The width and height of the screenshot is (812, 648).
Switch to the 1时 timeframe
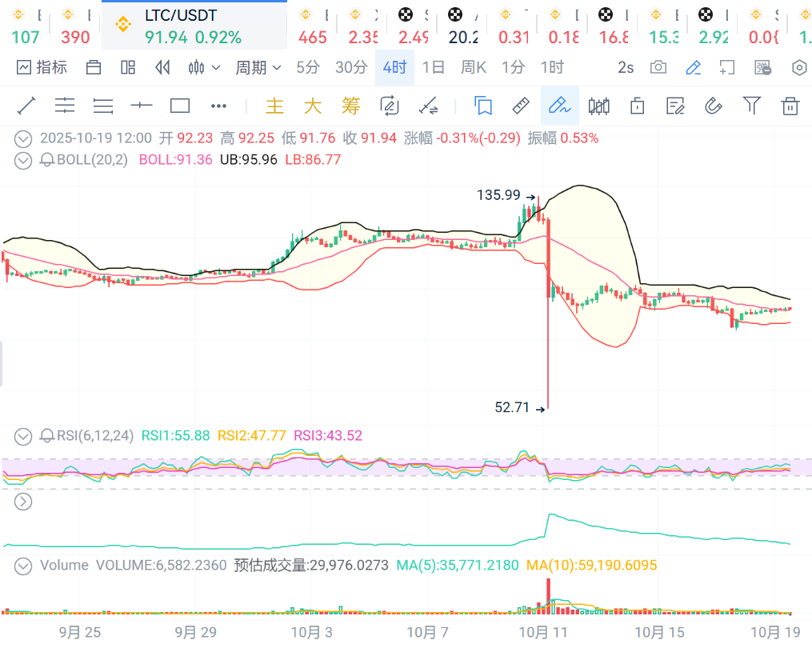[552, 67]
